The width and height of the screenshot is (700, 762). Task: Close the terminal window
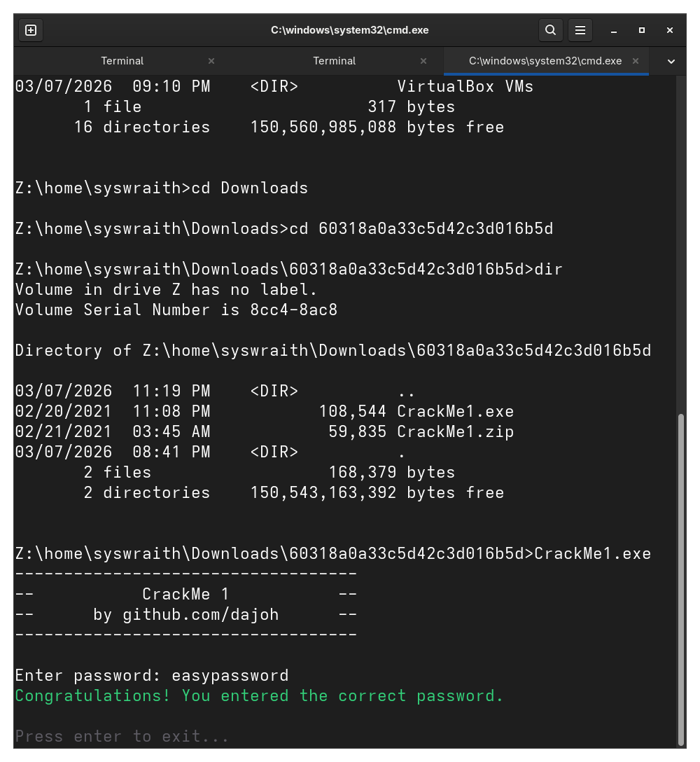[670, 30]
